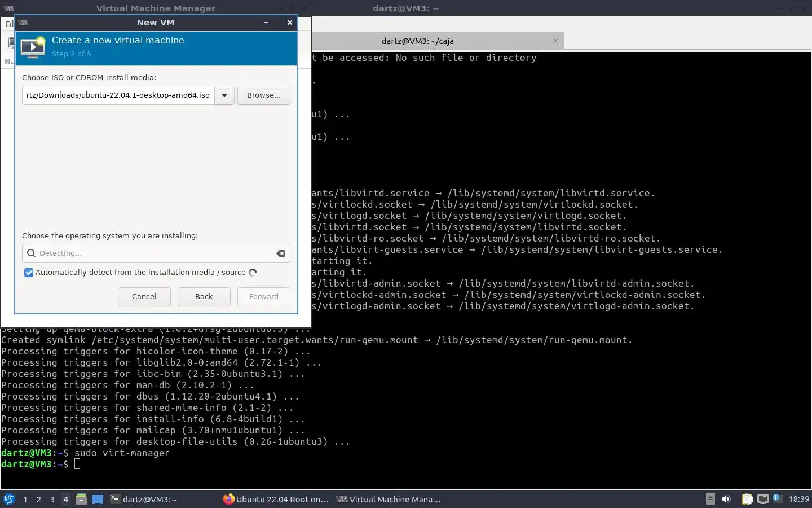Minimize the New VM dialog
Screen dimensions: 812x508
click(266, 23)
